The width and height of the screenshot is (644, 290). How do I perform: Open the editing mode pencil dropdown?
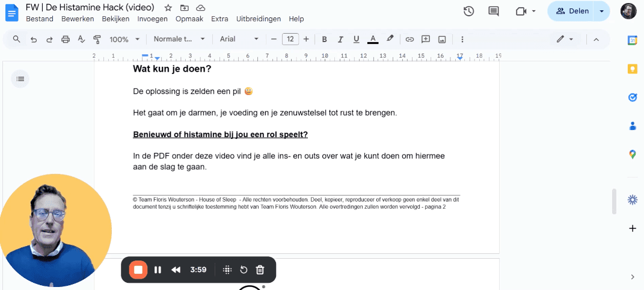pyautogui.click(x=565, y=39)
